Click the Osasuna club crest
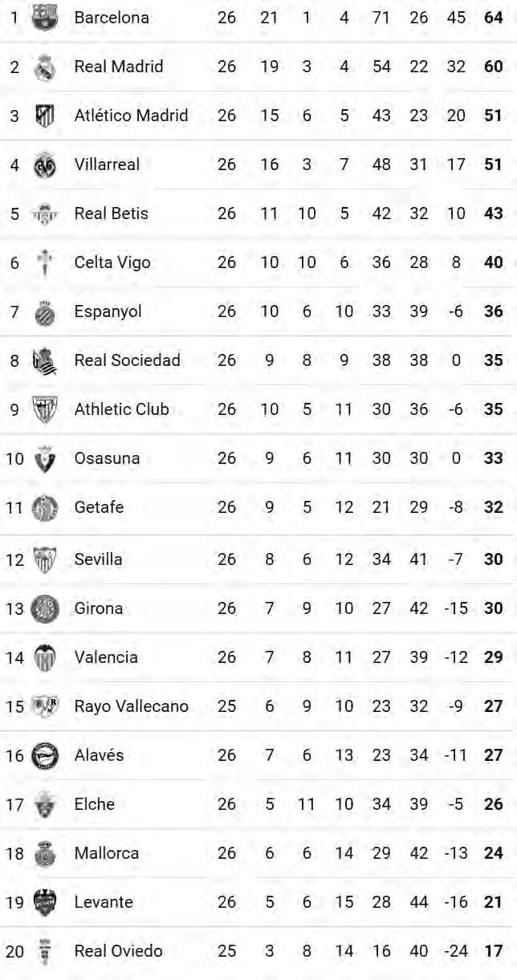The image size is (517, 980). (x=45, y=458)
